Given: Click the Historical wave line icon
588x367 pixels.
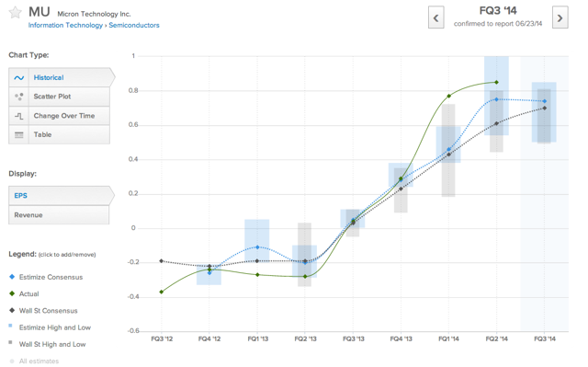Looking at the screenshot, I should pyautogui.click(x=19, y=77).
